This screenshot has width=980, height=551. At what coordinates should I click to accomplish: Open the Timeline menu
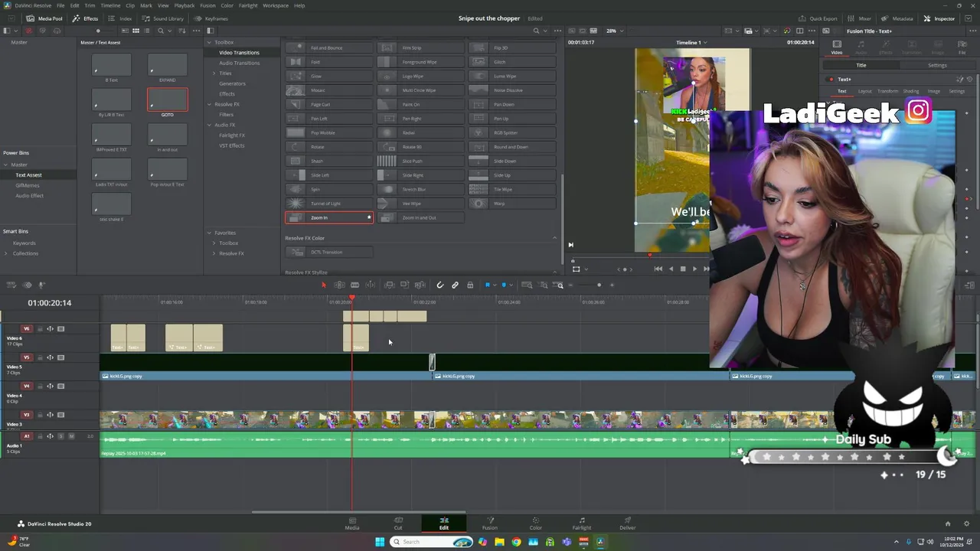click(x=110, y=5)
